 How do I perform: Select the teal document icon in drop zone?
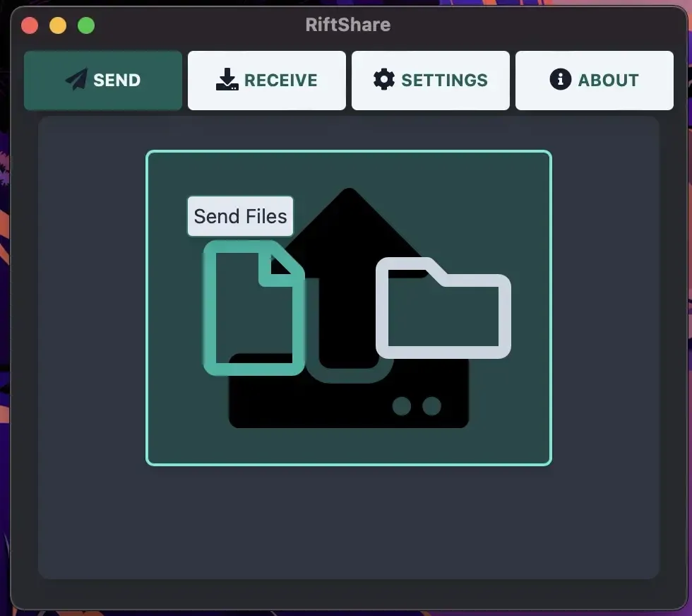(254, 307)
